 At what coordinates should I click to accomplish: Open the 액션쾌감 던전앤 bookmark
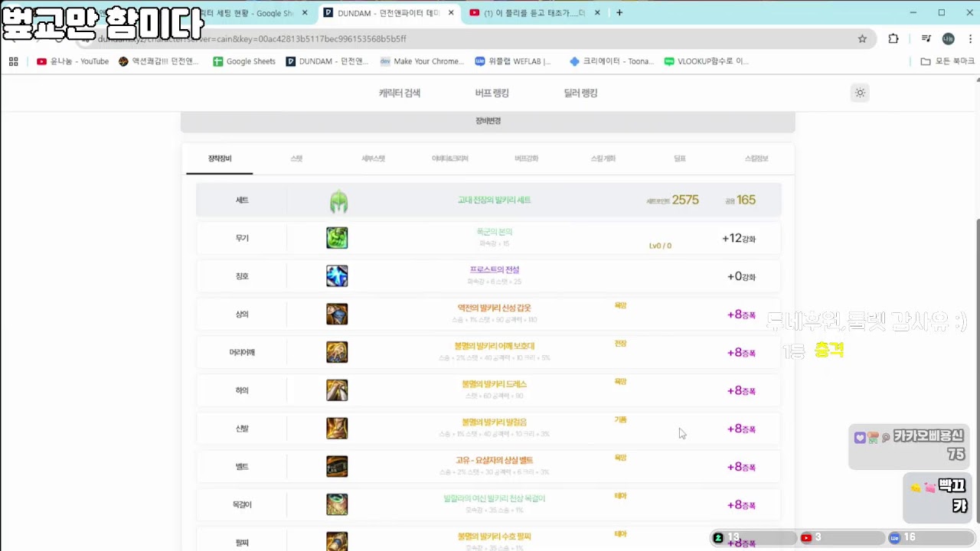[x=159, y=61]
